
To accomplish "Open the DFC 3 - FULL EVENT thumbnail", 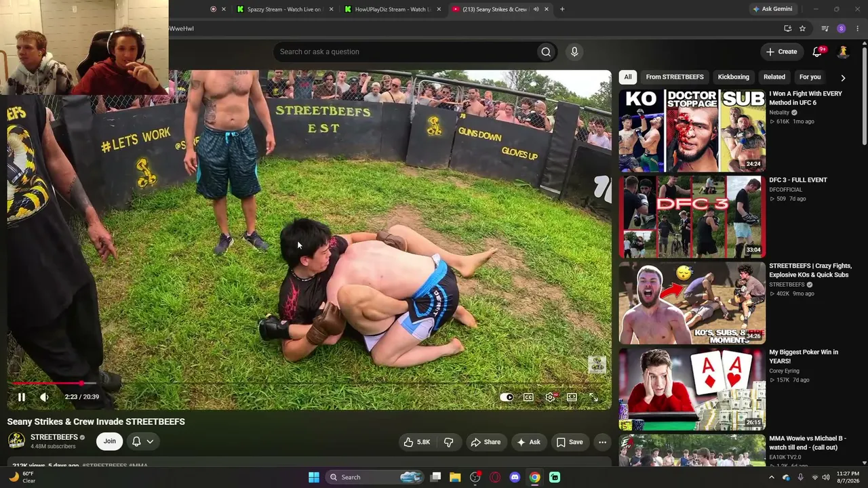I will [692, 217].
